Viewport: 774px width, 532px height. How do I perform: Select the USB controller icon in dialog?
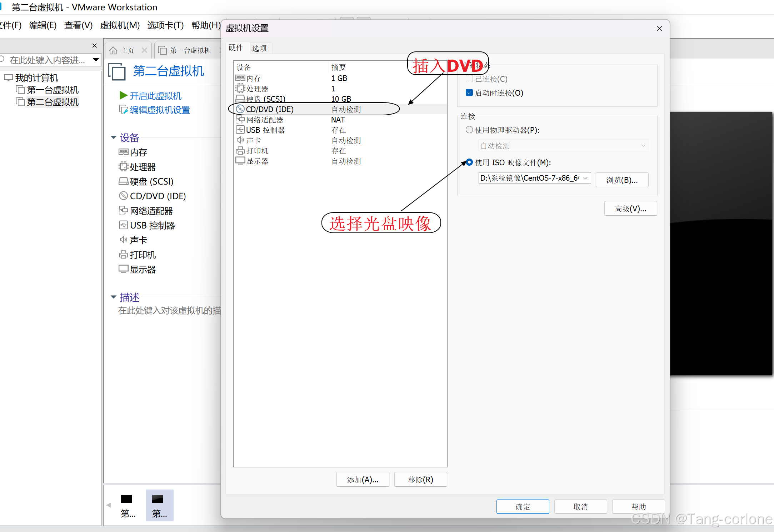[x=240, y=130]
